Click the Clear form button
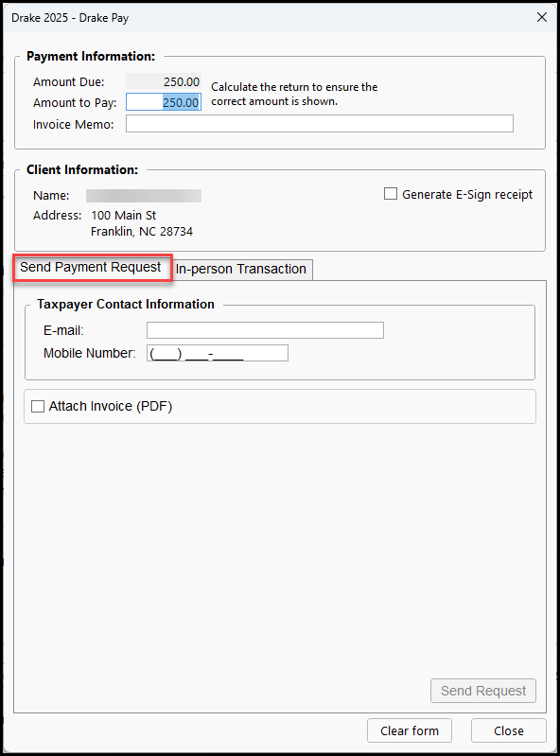The image size is (560, 756). tap(410, 731)
